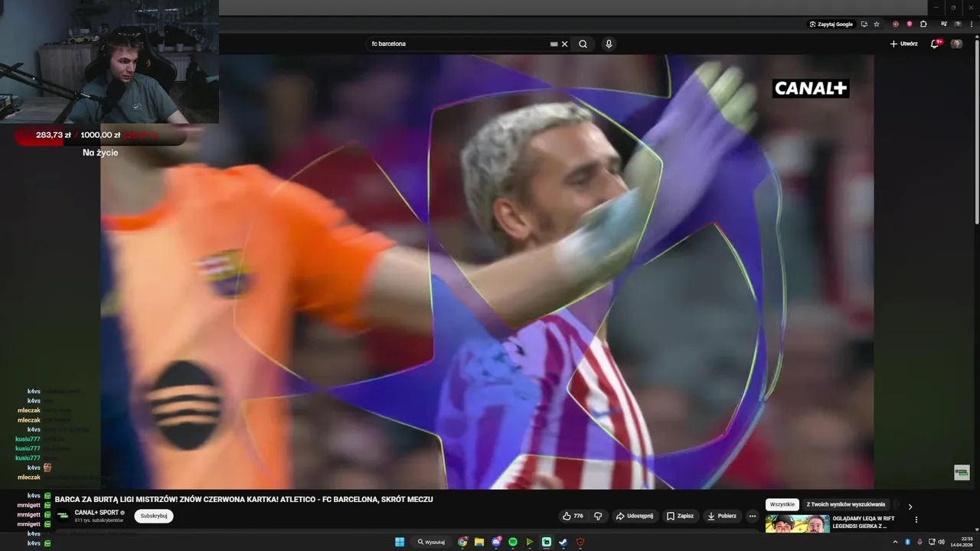Image resolution: width=980 pixels, height=551 pixels.
Task: Expand the hidden system tray icons chevron
Action: pyautogui.click(x=896, y=542)
